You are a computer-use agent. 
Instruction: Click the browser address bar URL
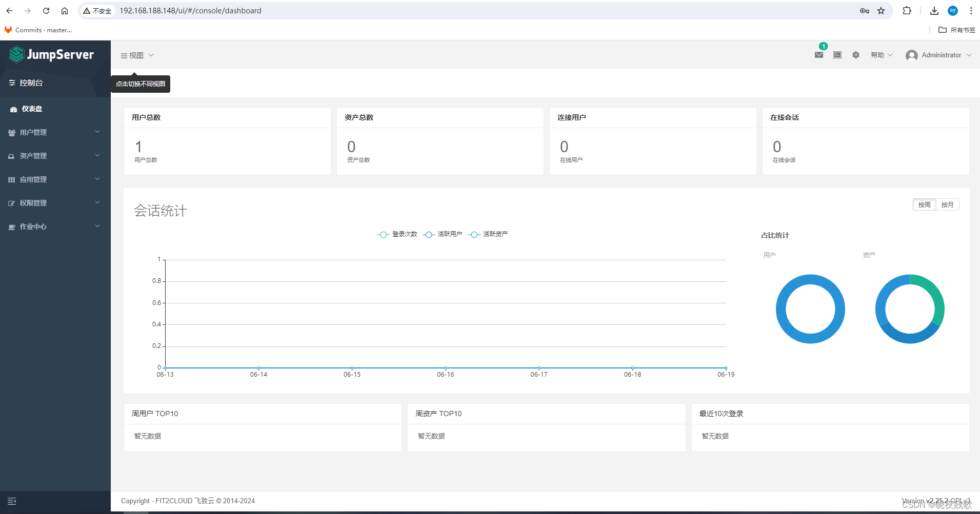click(x=190, y=11)
